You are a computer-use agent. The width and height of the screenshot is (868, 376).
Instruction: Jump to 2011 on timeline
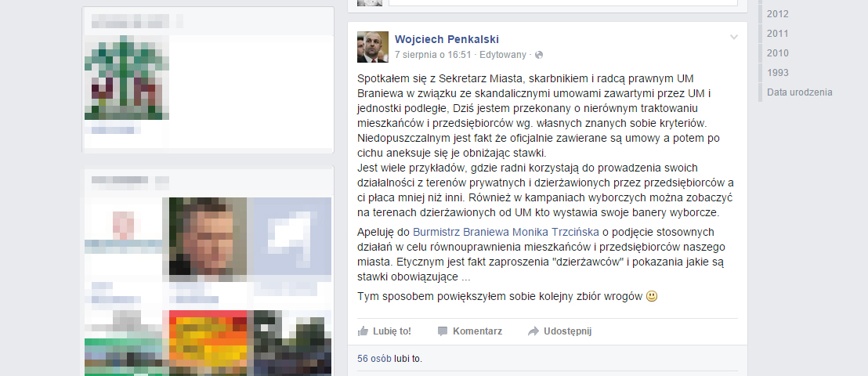click(x=778, y=34)
